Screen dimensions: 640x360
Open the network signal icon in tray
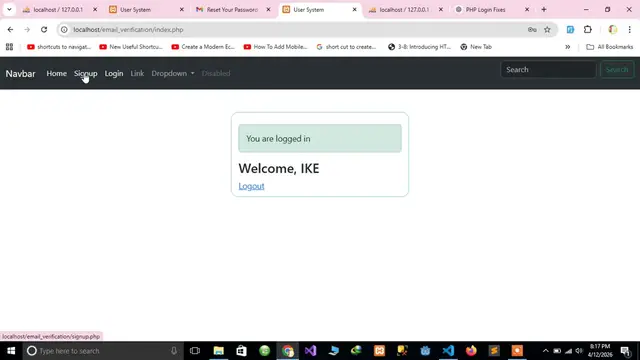click(x=568, y=351)
